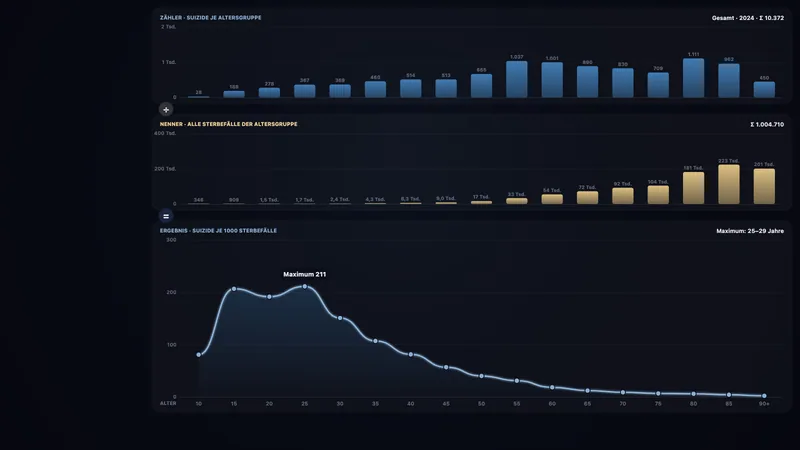Select the line chart data point above age 90+

(764, 395)
